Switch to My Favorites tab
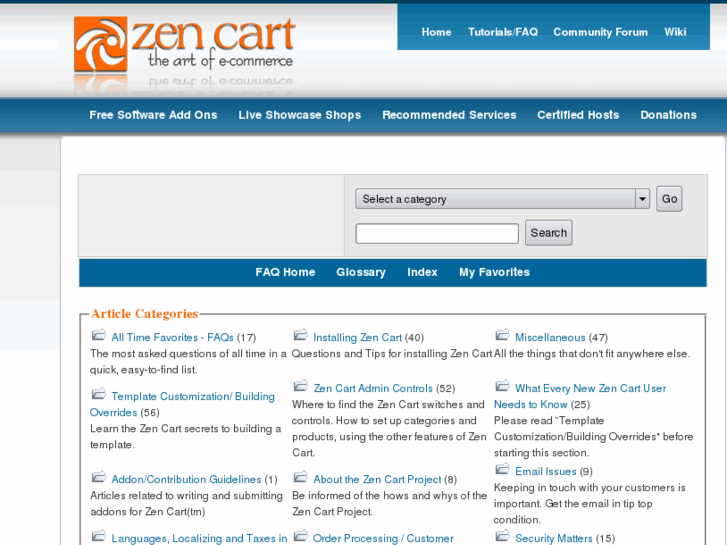The height and width of the screenshot is (545, 727). [494, 272]
